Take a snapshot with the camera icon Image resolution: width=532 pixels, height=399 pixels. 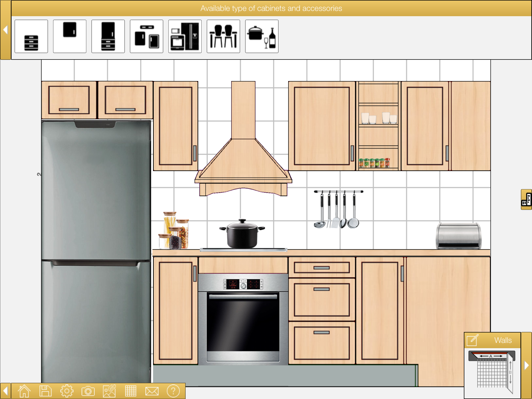point(88,391)
